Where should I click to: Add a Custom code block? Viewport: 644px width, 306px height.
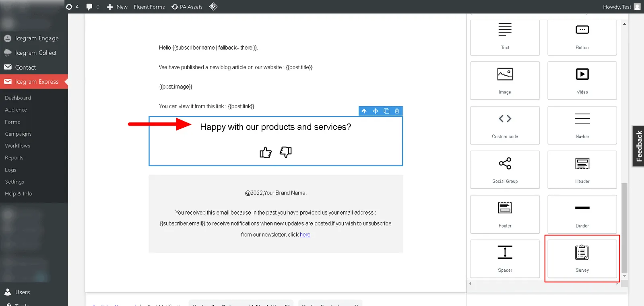click(x=505, y=125)
